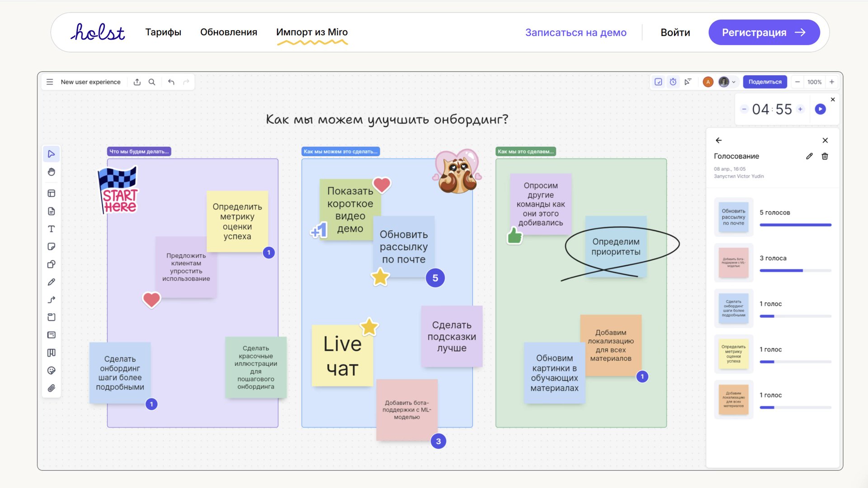This screenshot has height=488, width=868.
Task: Click the Поделиться share button
Action: 764,82
